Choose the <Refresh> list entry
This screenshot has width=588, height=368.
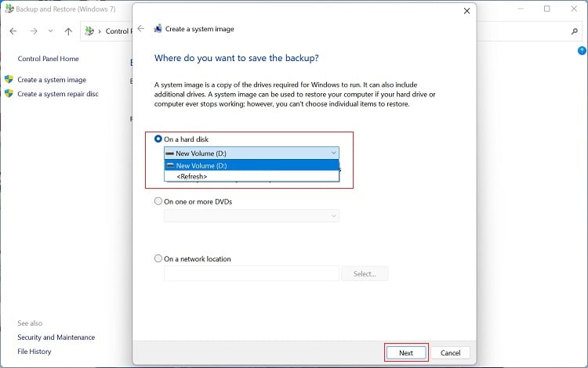192,176
